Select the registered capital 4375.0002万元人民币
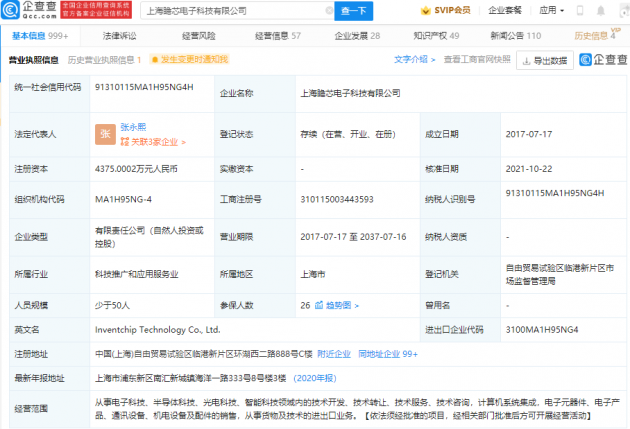The height and width of the screenshot is (429, 630). [136, 169]
